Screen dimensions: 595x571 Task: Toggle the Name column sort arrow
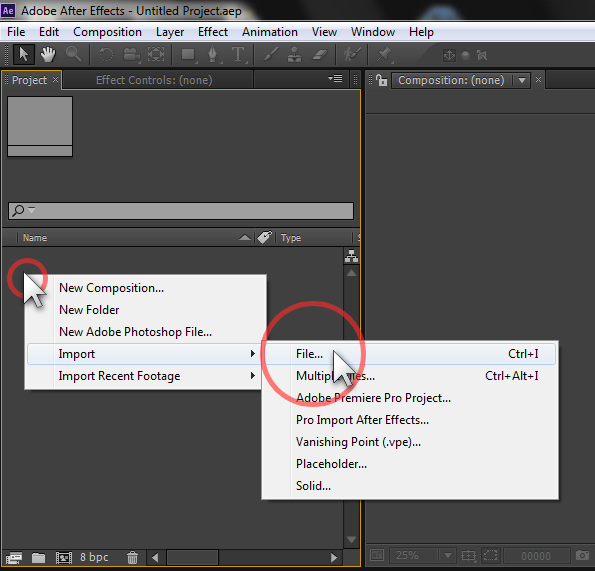tap(245, 238)
